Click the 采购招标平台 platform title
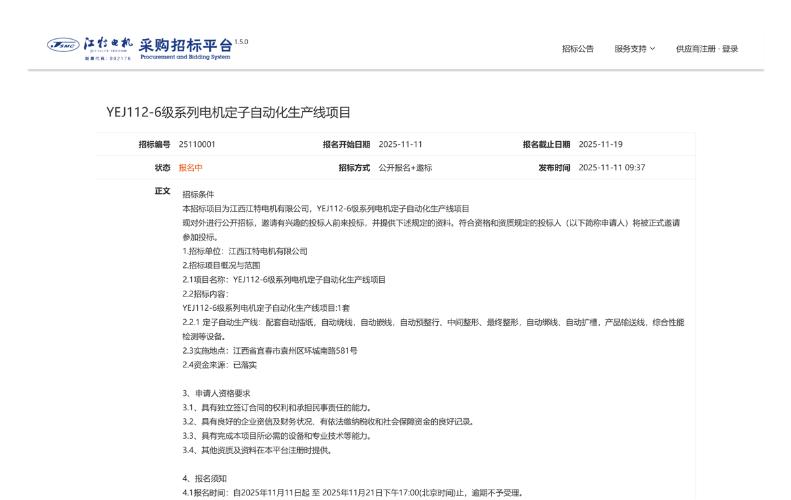The width and height of the screenshot is (791, 500). pos(185,45)
